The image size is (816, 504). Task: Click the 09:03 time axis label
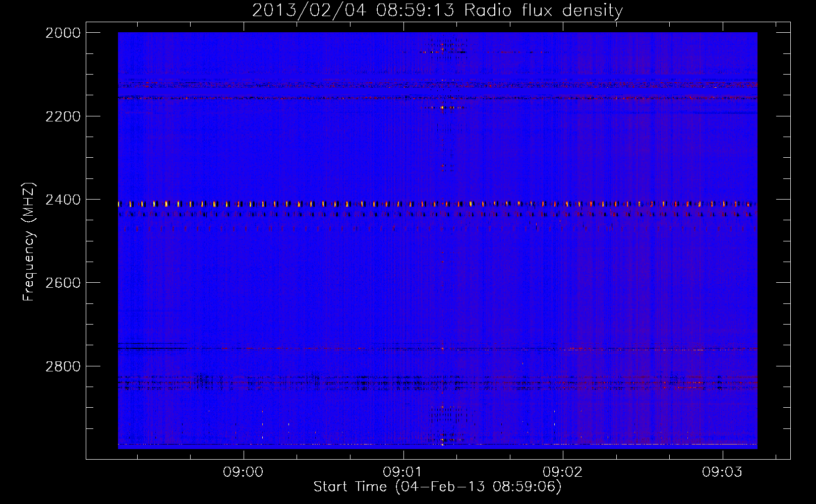click(x=722, y=472)
